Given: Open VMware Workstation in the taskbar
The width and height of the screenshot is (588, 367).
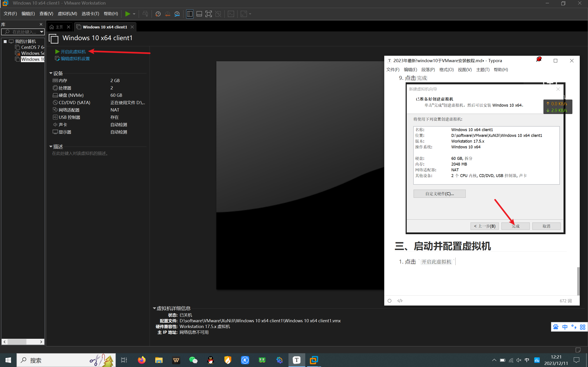Looking at the screenshot, I should pyautogui.click(x=314, y=360).
